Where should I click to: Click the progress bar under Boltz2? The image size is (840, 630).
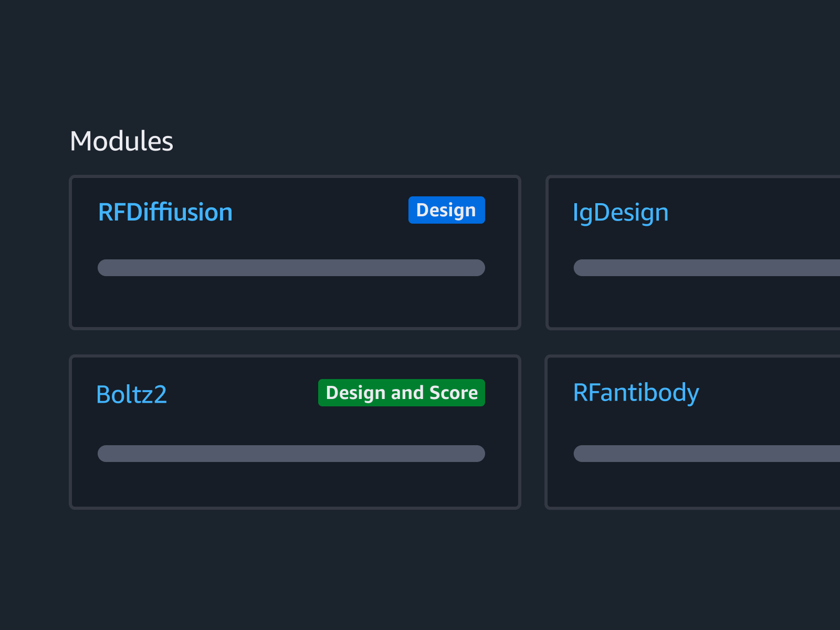click(x=290, y=453)
